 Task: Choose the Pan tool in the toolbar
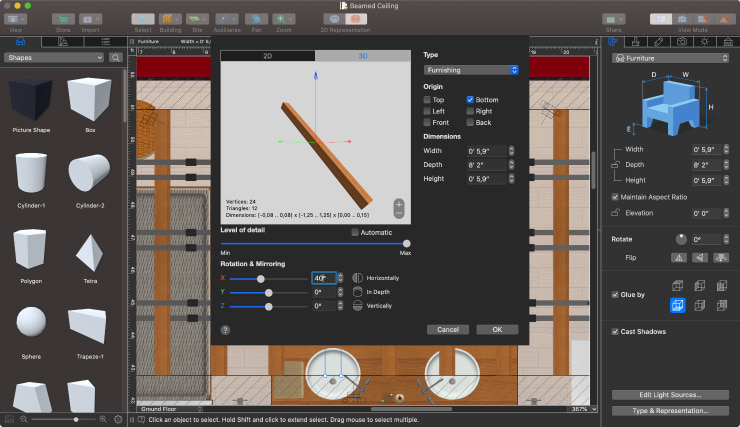[256, 19]
